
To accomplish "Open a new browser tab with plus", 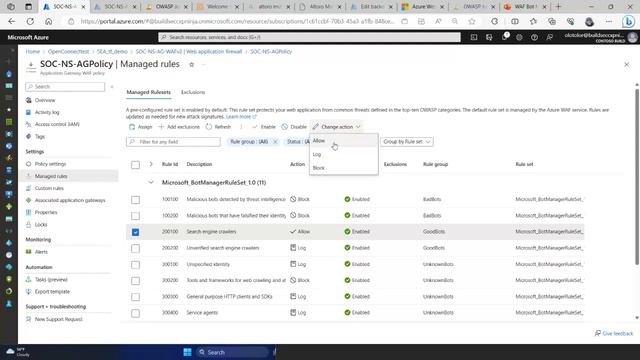I will click(x=558, y=7).
